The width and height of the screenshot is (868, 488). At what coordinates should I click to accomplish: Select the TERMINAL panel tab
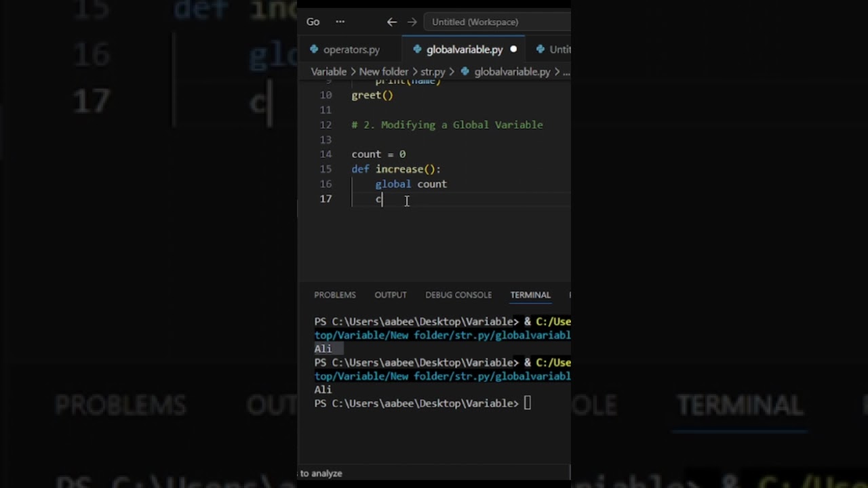530,295
